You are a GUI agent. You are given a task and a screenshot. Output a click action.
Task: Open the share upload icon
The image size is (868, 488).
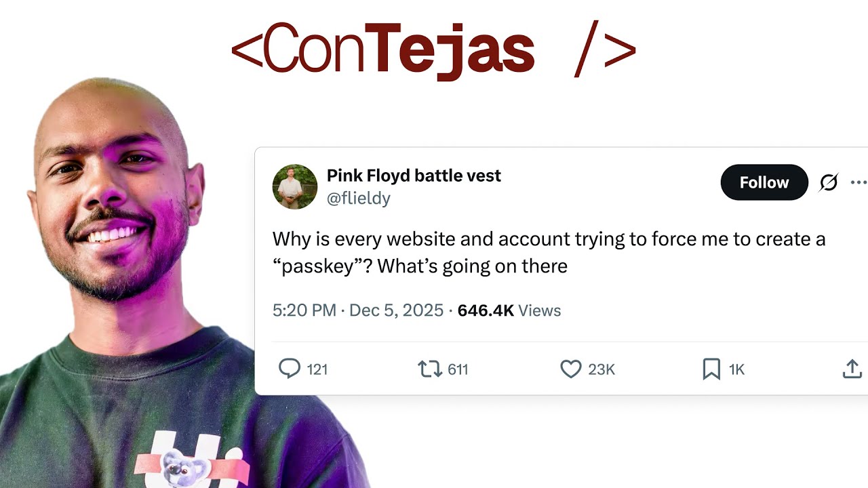point(852,369)
